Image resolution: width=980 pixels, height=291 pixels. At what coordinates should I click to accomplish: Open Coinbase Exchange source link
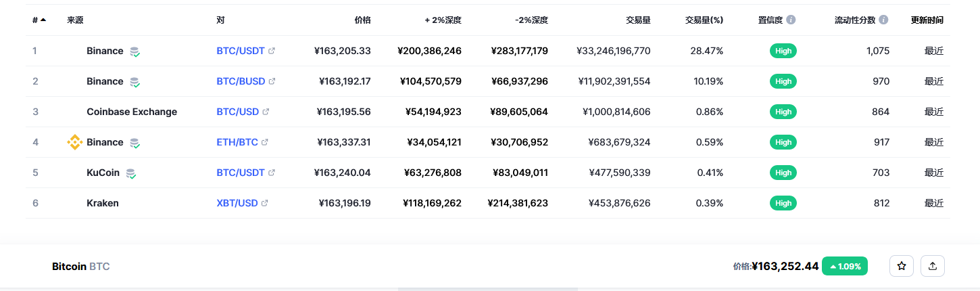132,112
